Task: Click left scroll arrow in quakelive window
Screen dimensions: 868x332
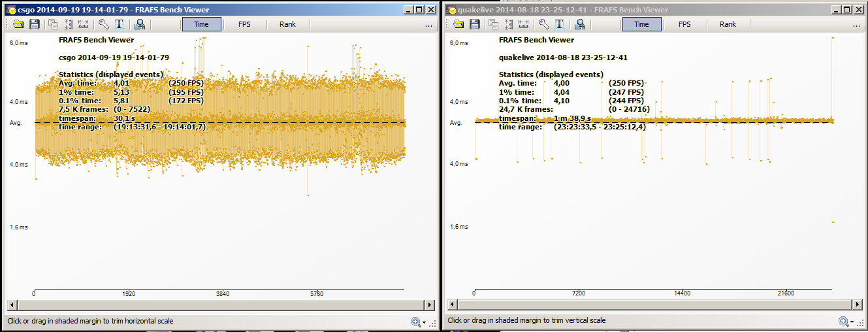Action: point(452,305)
